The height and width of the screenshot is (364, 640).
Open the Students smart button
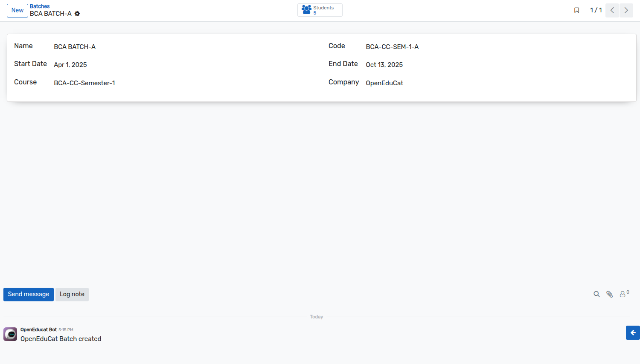(x=320, y=10)
